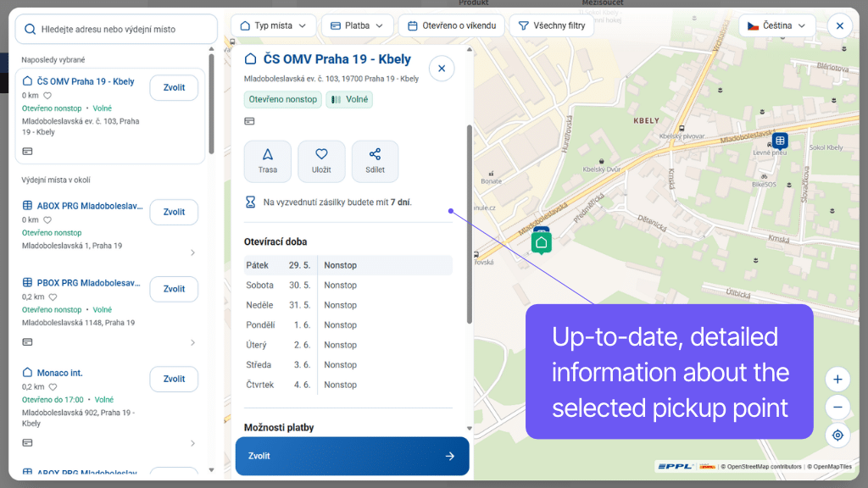The height and width of the screenshot is (488, 868).
Task: Click card payment icon under PBOX list item
Action: click(27, 342)
